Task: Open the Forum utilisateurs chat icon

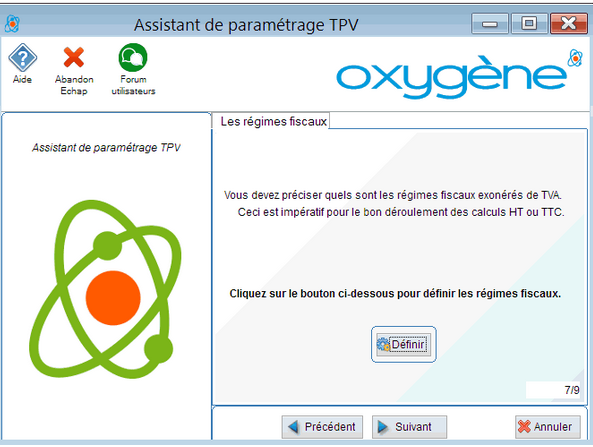Action: pos(133,57)
